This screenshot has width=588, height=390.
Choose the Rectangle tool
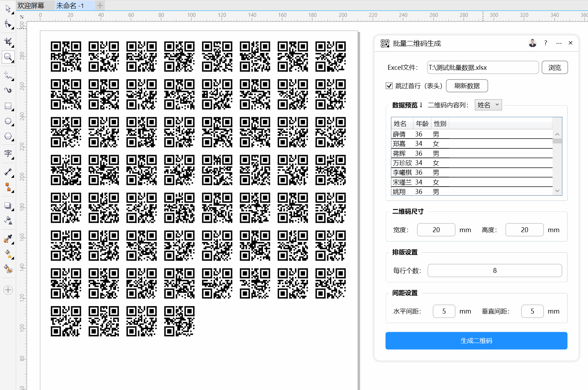[8, 106]
